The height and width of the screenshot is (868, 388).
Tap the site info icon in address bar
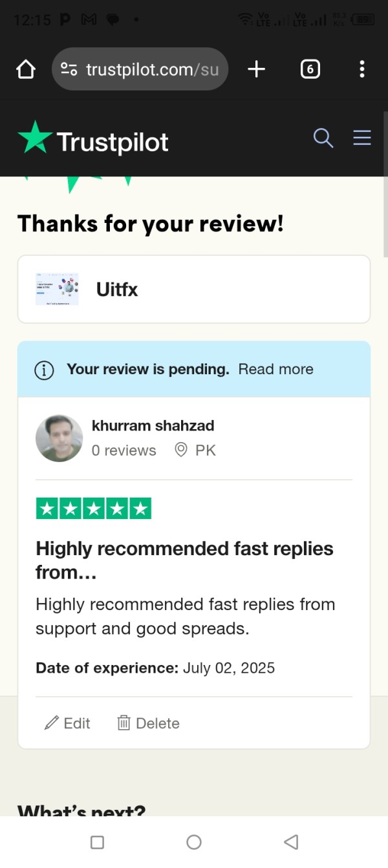click(69, 69)
